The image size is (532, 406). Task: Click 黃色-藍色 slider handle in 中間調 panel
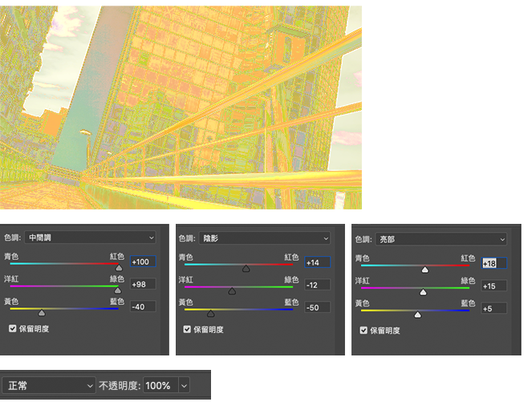(x=42, y=313)
